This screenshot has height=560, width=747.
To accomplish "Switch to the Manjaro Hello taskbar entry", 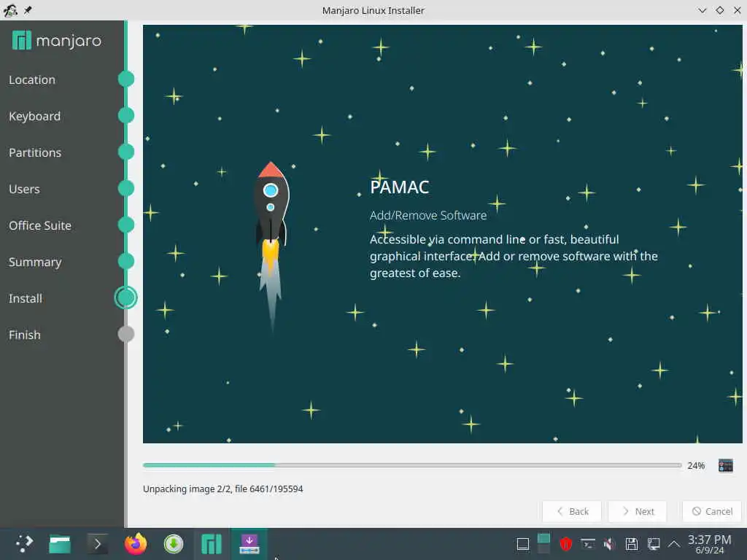I will pos(212,544).
